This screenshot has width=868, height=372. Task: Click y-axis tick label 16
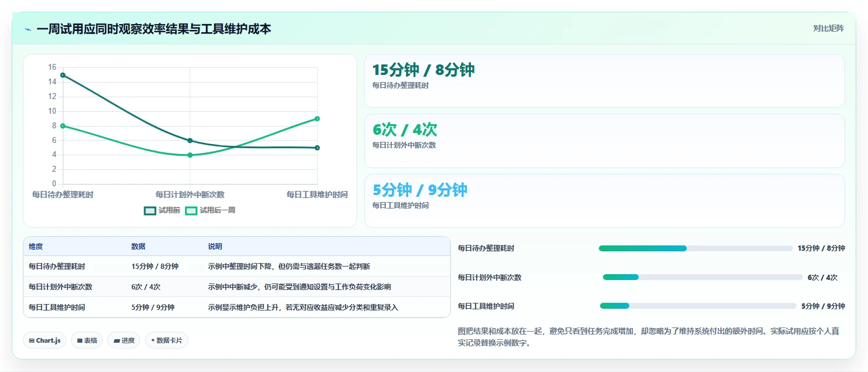click(x=52, y=67)
